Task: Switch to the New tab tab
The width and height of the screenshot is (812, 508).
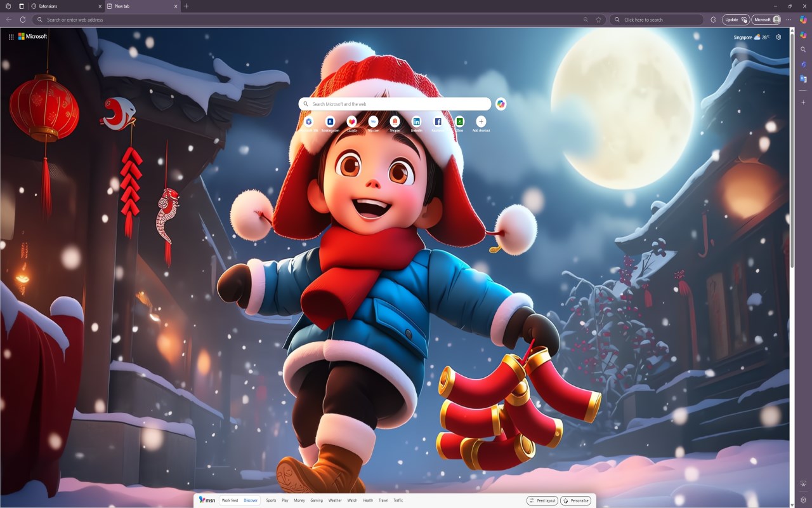Action: pos(142,6)
